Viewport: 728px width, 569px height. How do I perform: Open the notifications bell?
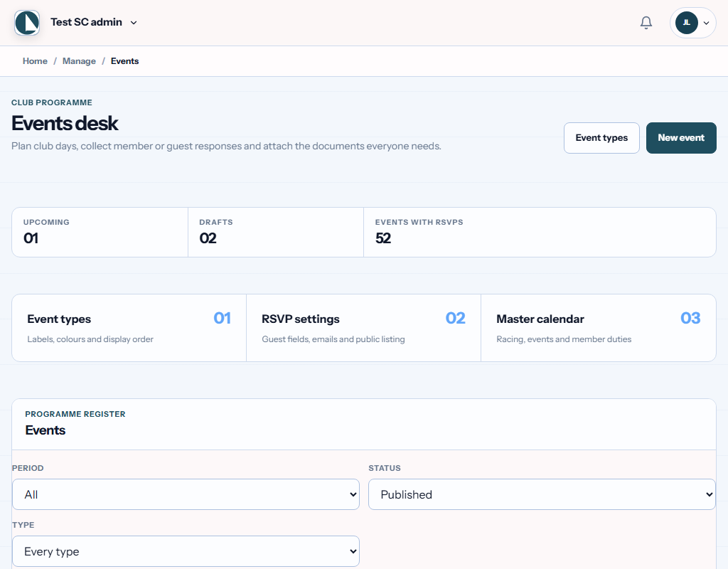point(646,23)
